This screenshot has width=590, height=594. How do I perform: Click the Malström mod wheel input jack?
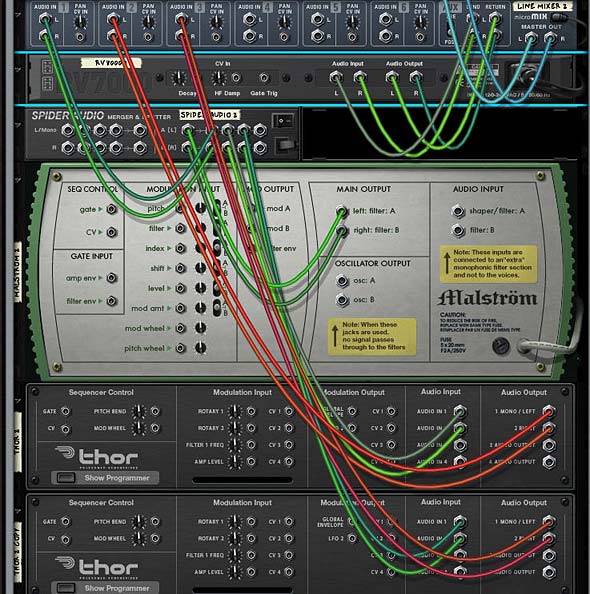181,328
